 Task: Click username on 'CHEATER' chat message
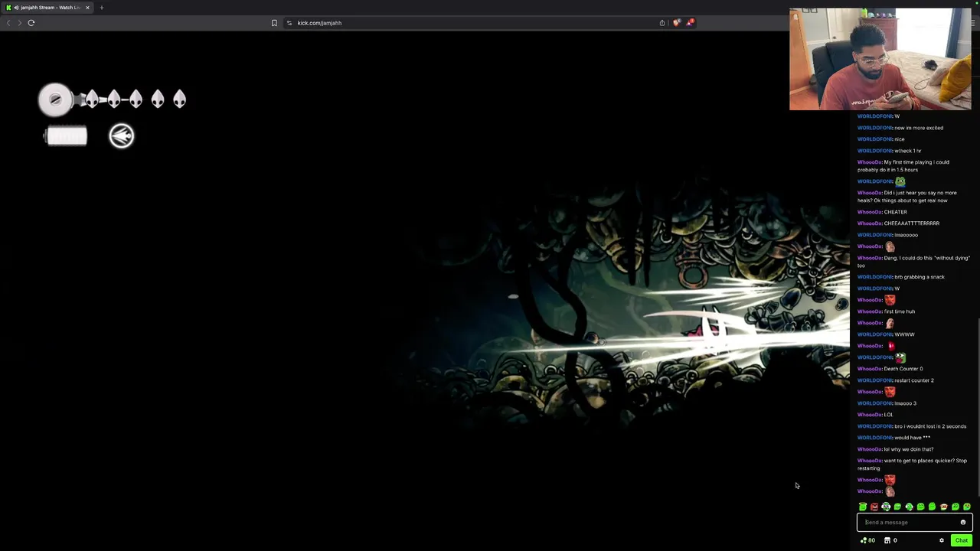tap(869, 212)
